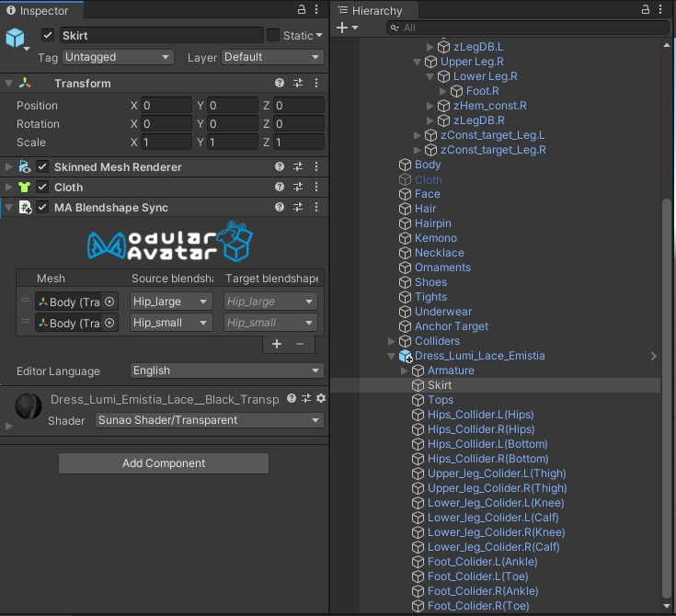Open Hierarchy panel options menu
This screenshot has height=616, width=676.
pos(660,9)
